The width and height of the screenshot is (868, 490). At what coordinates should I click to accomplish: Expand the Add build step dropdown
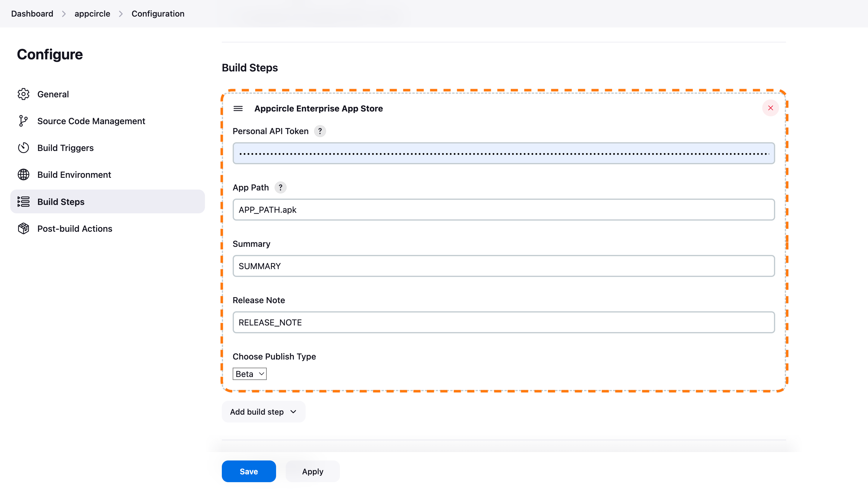(263, 411)
